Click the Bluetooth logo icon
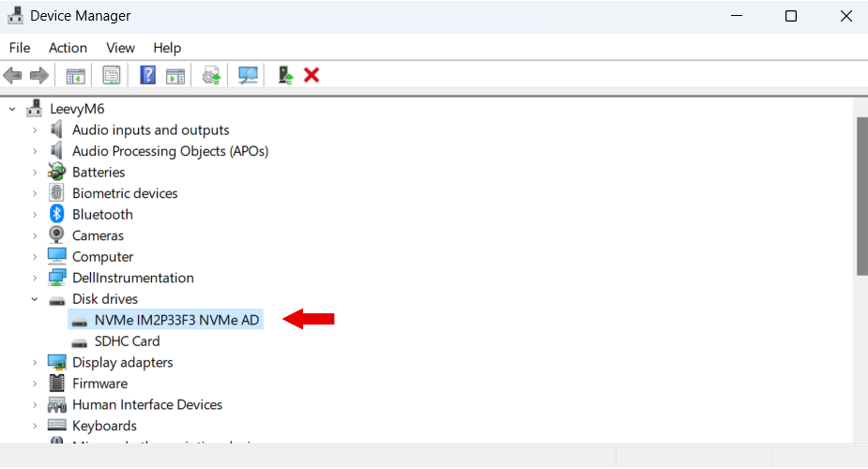This screenshot has height=469, width=868. [x=56, y=214]
